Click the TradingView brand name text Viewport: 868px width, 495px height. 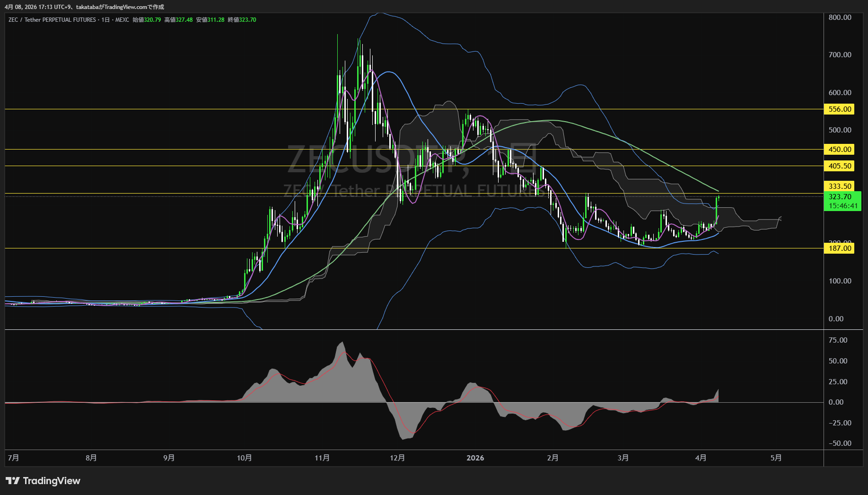click(52, 481)
